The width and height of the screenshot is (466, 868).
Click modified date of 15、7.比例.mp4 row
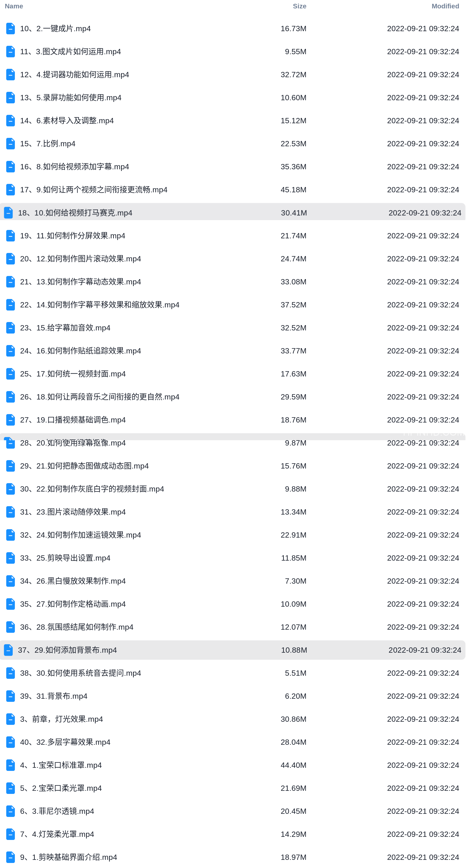tap(423, 144)
